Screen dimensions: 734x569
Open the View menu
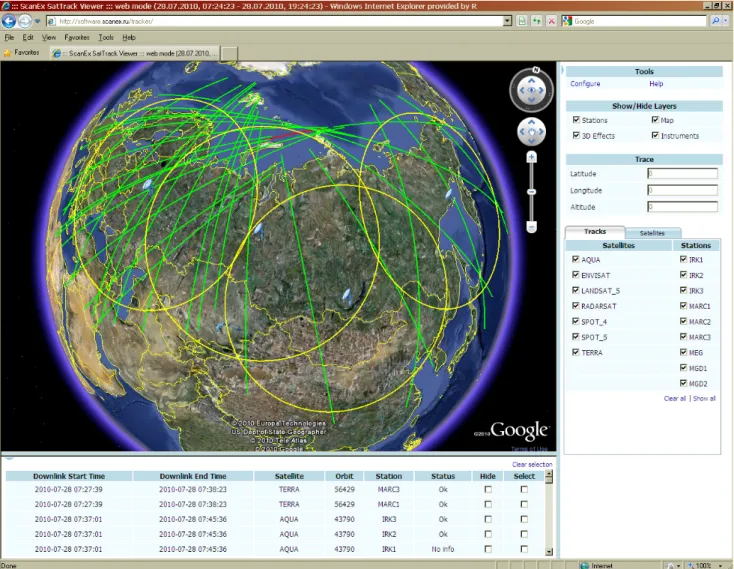(49, 37)
